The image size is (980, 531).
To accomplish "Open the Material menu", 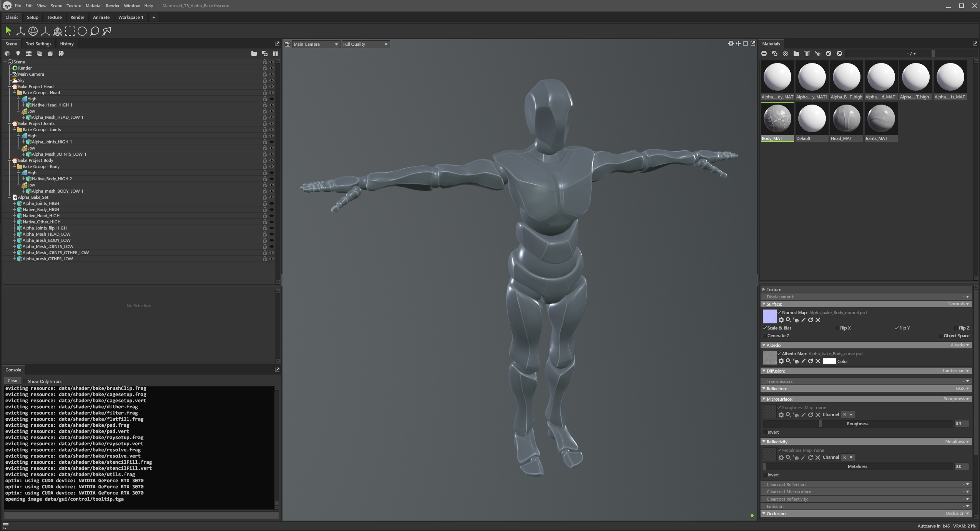I will click(x=93, y=6).
